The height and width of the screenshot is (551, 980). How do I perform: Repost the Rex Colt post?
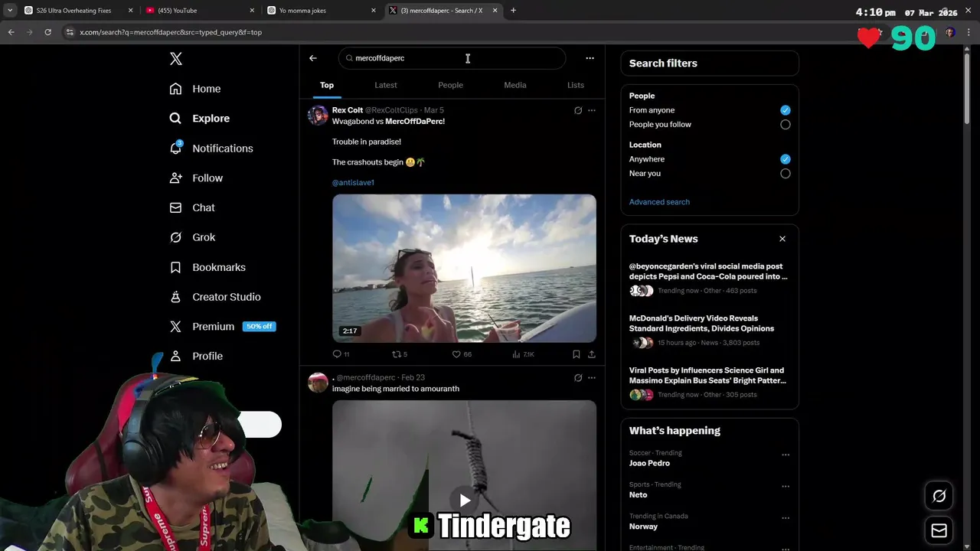point(400,354)
